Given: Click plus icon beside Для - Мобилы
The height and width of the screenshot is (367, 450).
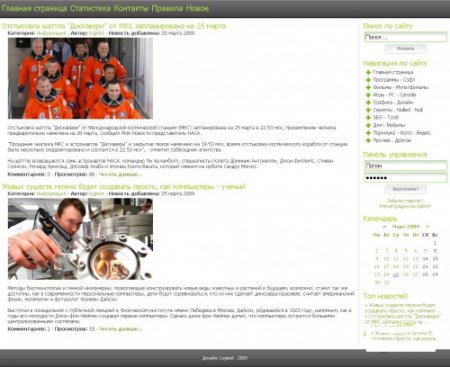Looking at the screenshot, I should [x=368, y=125].
